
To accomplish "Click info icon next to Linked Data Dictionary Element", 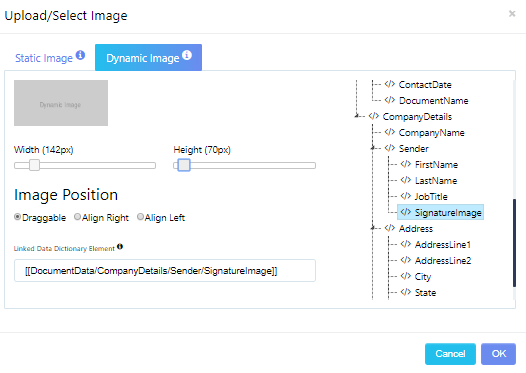I will click(120, 247).
